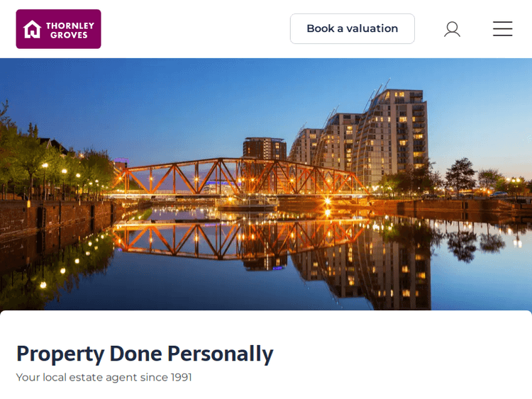Click the year 1991 in the tagline
The image size is (532, 399).
[181, 377]
